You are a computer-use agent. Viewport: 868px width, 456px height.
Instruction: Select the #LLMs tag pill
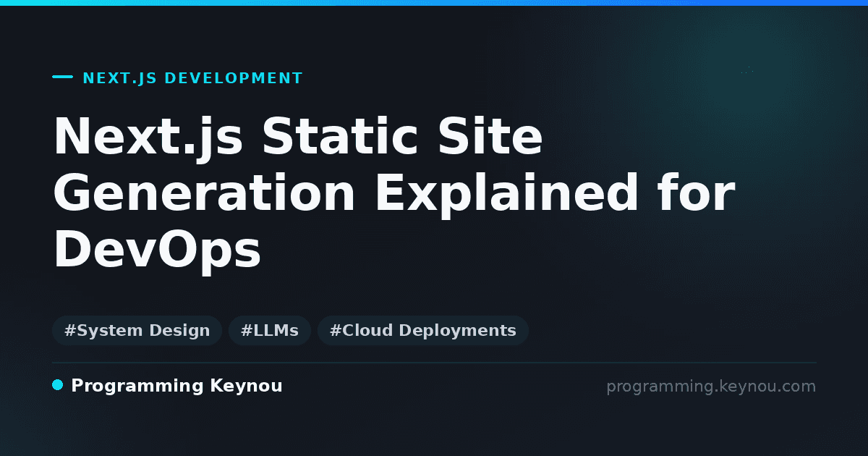click(270, 331)
